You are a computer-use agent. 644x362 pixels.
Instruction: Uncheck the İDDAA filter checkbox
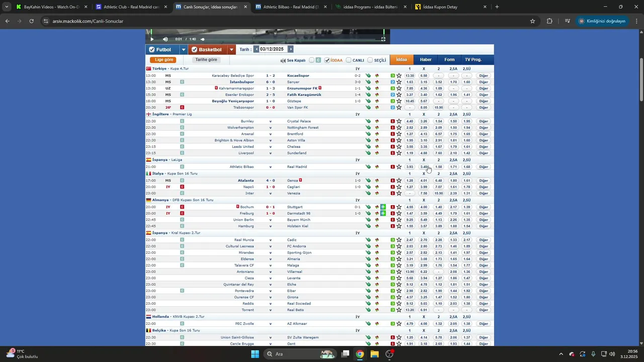point(328,60)
